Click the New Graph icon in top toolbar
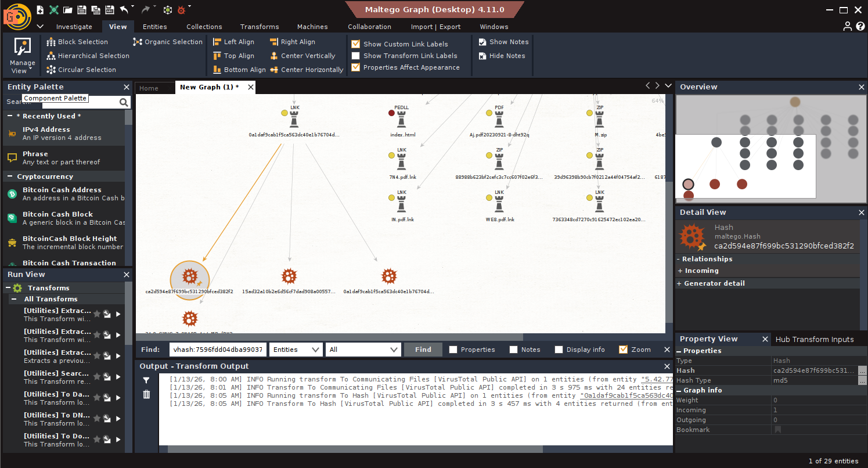Screen dimensions: 868x468 tap(39, 10)
